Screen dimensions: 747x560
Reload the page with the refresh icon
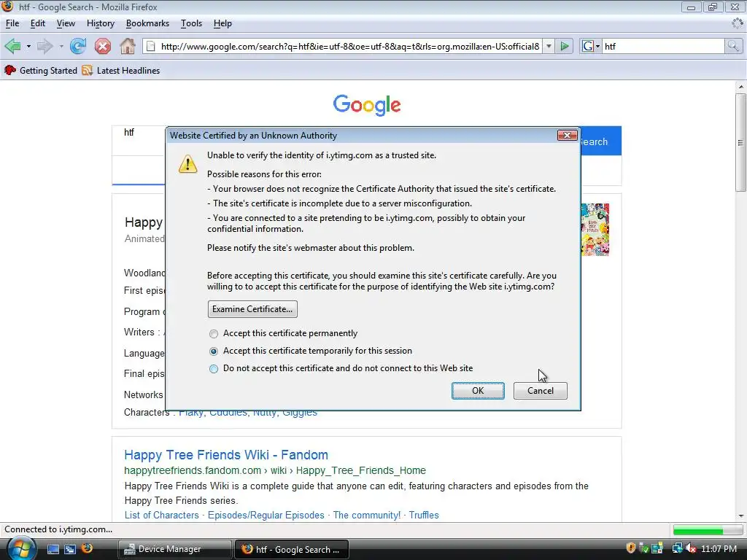coord(77,46)
